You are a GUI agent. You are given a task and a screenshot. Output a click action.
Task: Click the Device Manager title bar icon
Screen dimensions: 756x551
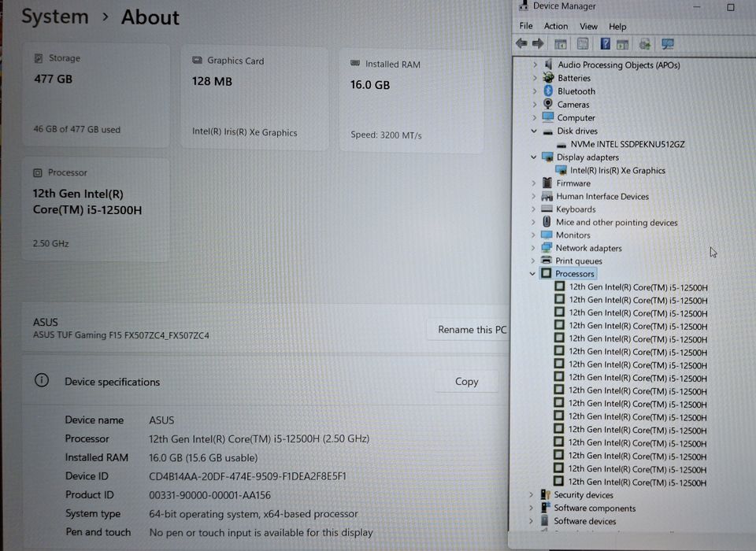point(523,6)
